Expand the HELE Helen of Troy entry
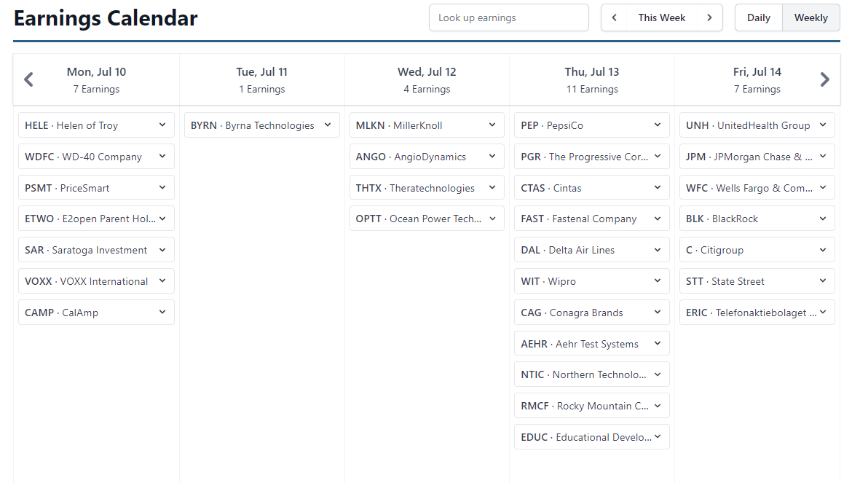868x483 pixels. (96, 125)
